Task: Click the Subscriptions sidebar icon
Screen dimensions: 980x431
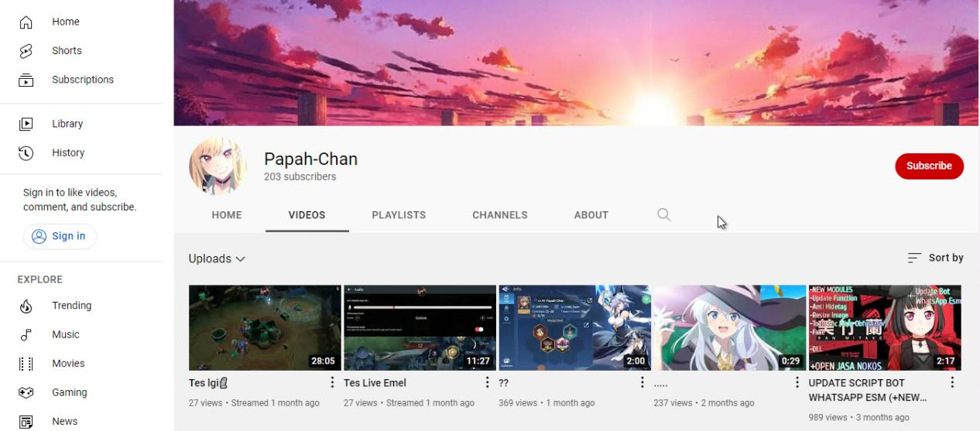Action: 26,80
